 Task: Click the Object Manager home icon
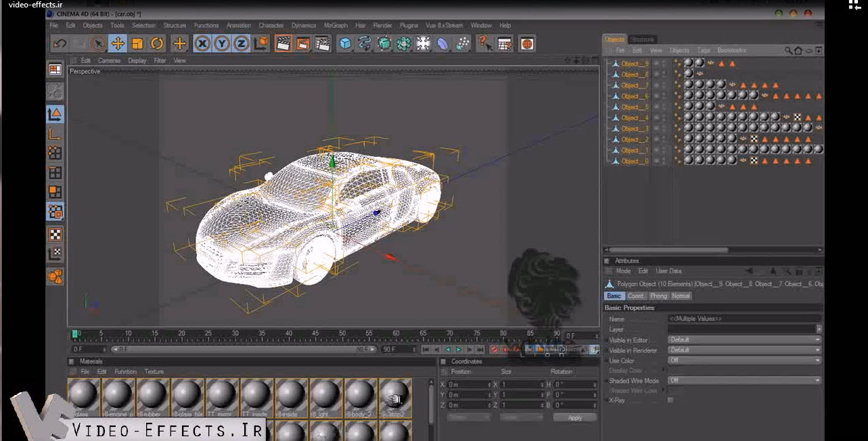tap(798, 51)
